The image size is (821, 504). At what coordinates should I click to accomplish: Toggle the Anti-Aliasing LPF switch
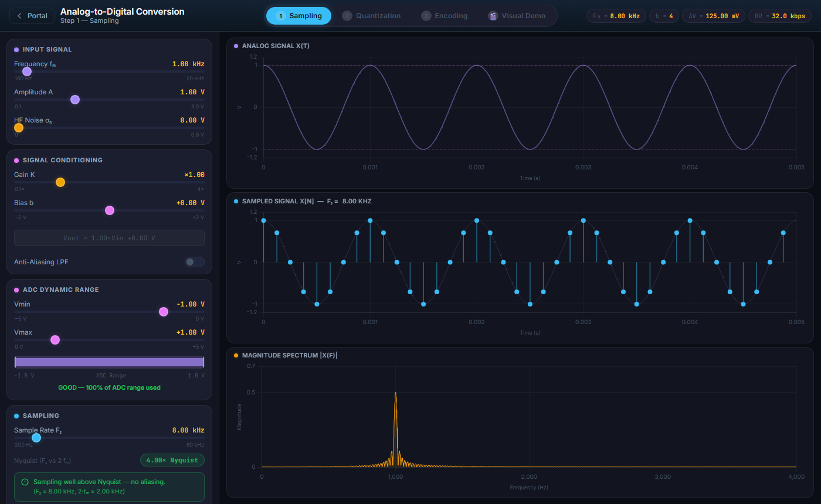[x=195, y=262]
